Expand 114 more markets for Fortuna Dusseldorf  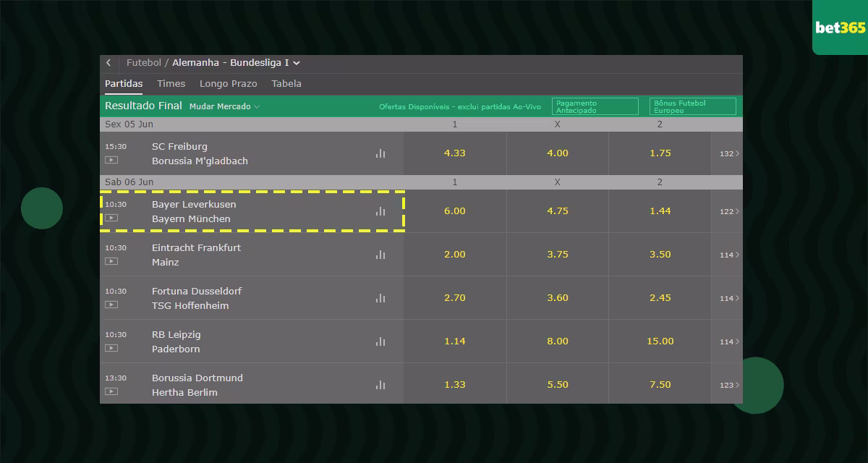[729, 298]
